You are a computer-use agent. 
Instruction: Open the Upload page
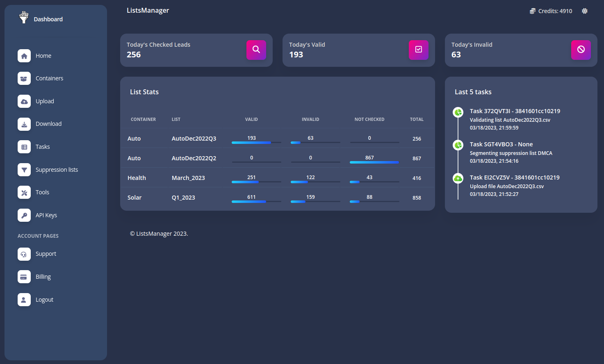(45, 101)
